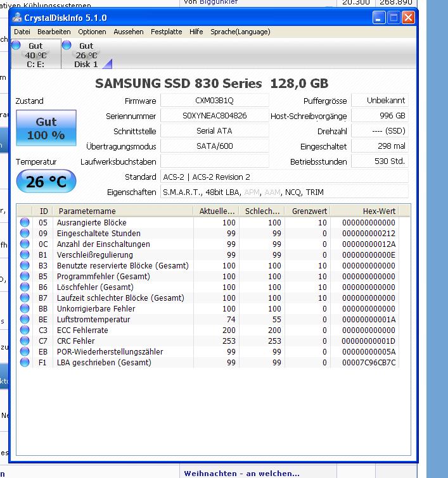
Task: Click status icon of Verschleißregulierung row
Action: pos(25,255)
